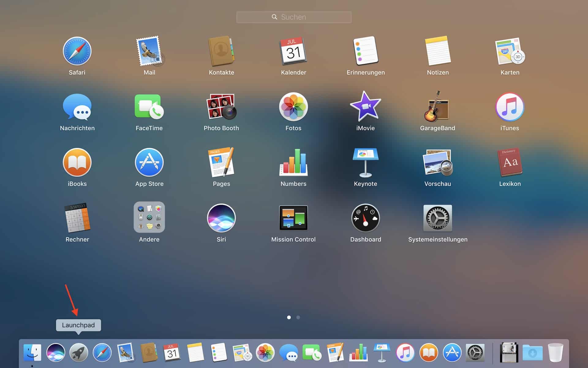Open iBooks in the Launchpad grid

pos(77,163)
